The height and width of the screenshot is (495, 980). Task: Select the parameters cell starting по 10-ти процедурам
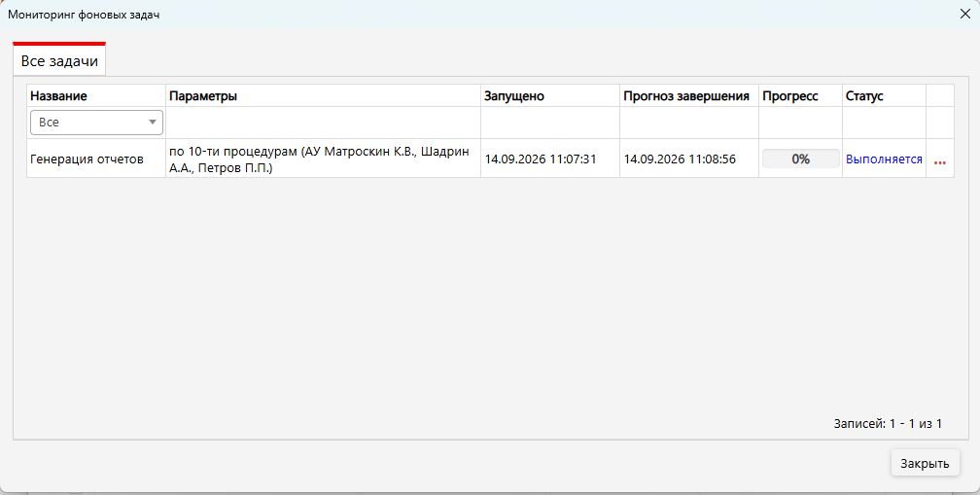click(323, 159)
